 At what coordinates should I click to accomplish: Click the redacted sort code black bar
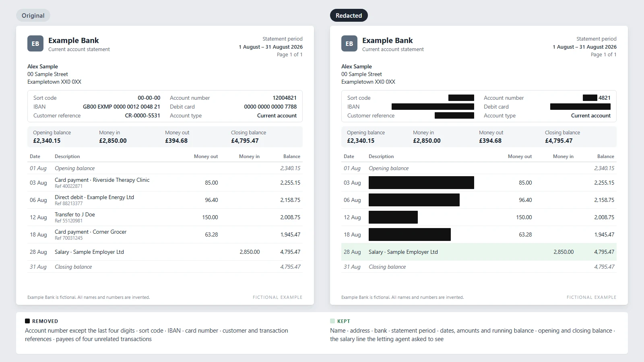pos(461,98)
